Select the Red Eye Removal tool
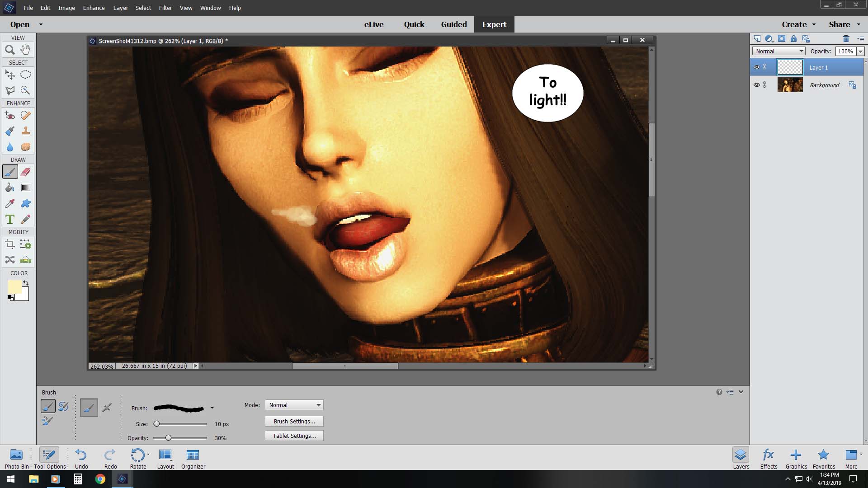Viewport: 868px width, 488px height. click(x=10, y=116)
